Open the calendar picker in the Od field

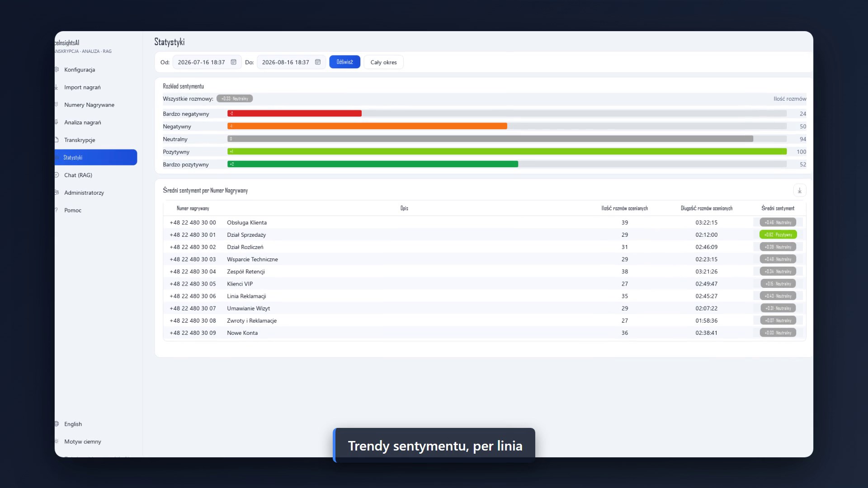coord(233,62)
